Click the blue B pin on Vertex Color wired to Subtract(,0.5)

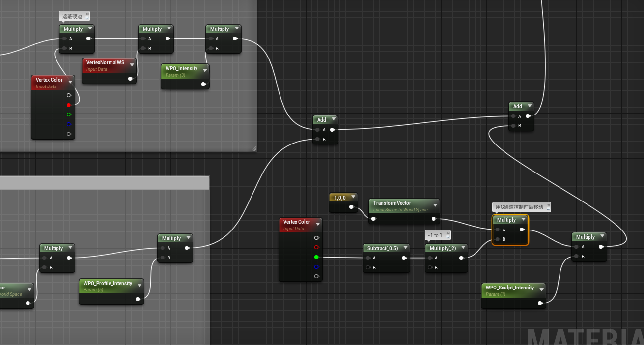coord(316,267)
